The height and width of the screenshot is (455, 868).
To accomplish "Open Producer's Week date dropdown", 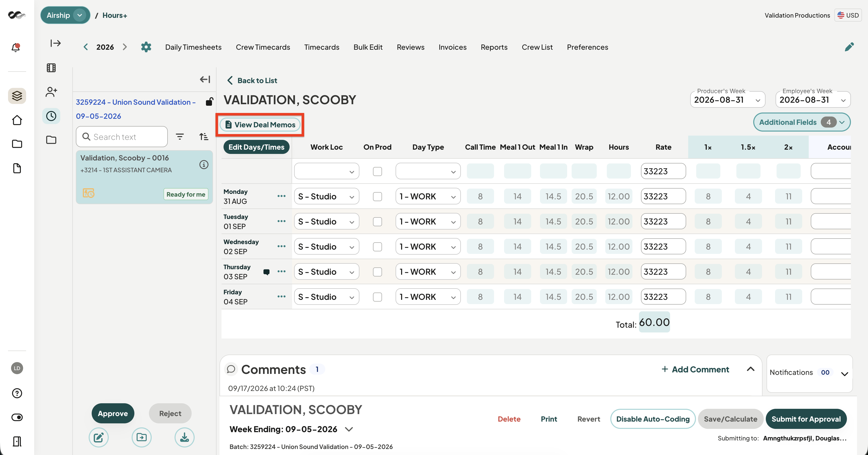I will point(728,100).
